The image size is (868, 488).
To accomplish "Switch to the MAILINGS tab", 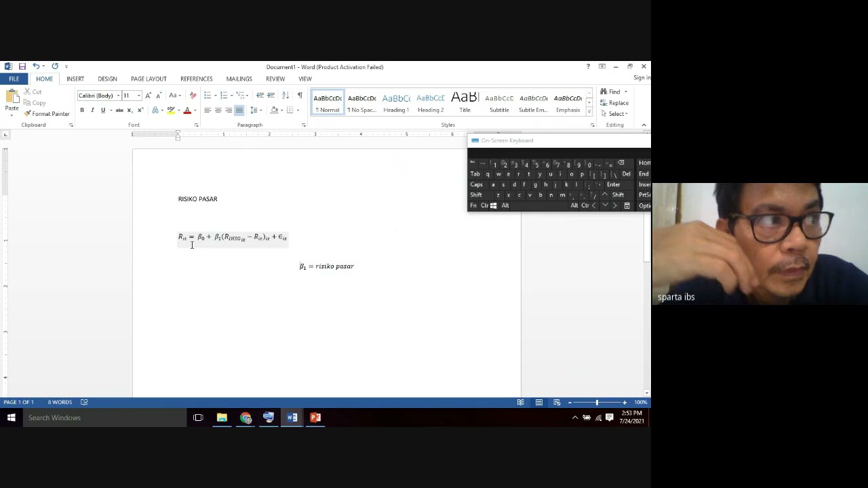I will 239,79.
